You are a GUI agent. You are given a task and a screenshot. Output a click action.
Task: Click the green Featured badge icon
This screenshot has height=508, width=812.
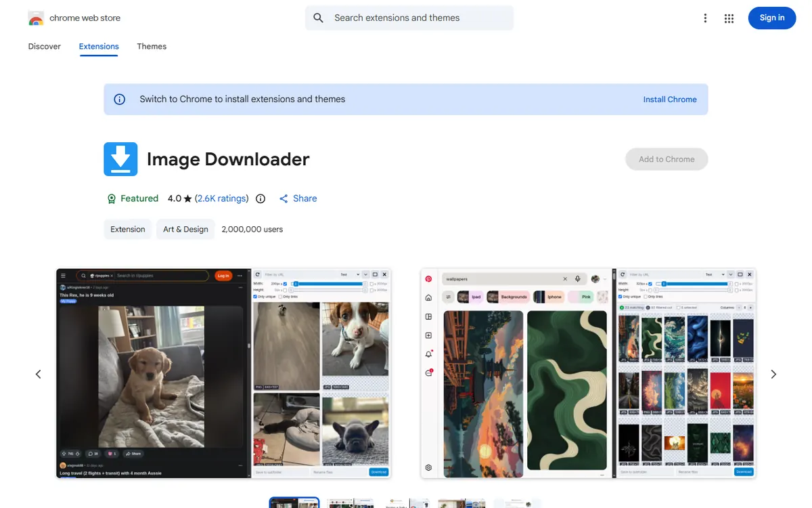click(x=112, y=198)
